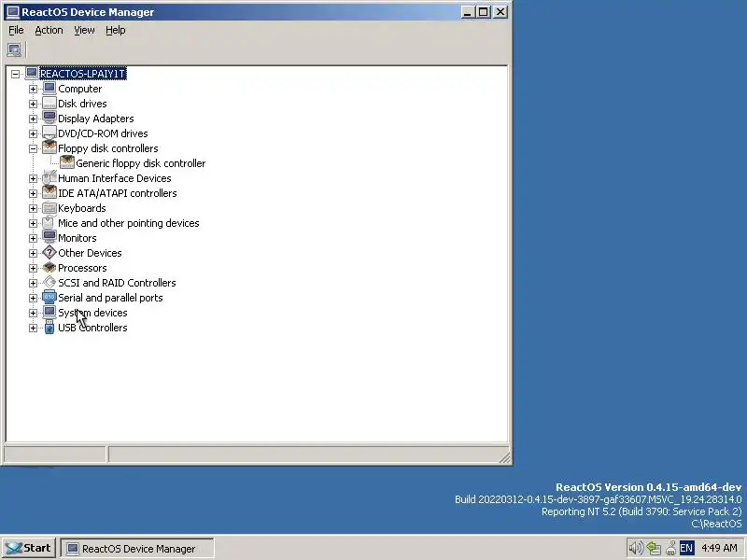Maximize the Device Manager window

[x=483, y=12]
